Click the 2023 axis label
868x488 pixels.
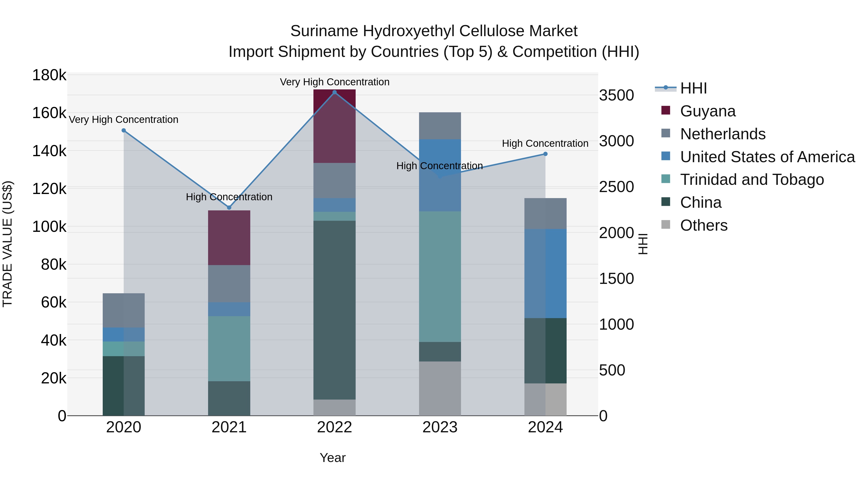click(x=440, y=427)
